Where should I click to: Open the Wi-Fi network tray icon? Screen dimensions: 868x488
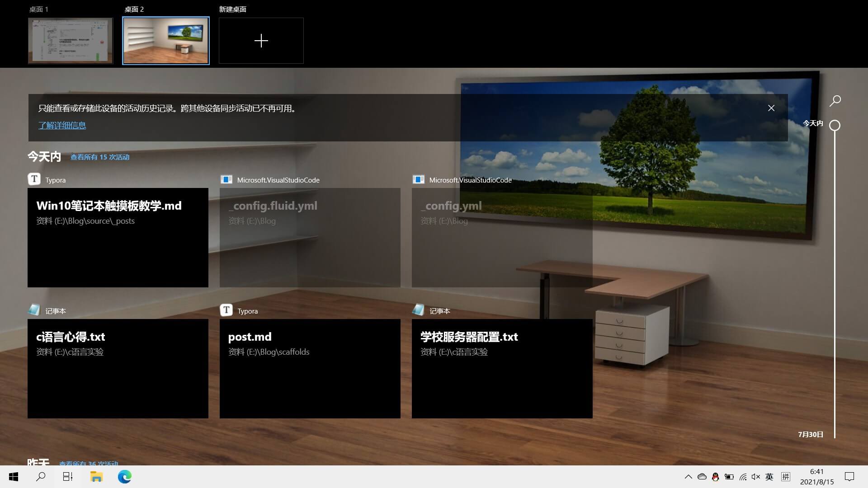(x=743, y=477)
